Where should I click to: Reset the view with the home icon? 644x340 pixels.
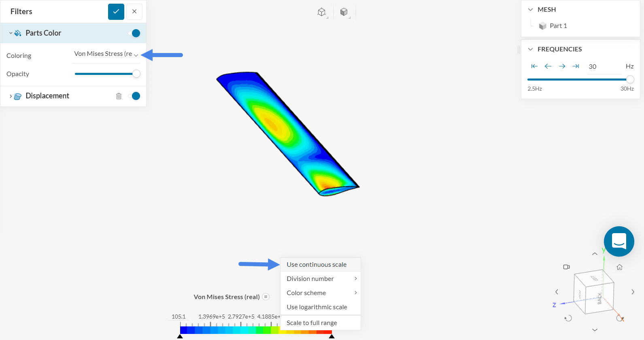[619, 267]
